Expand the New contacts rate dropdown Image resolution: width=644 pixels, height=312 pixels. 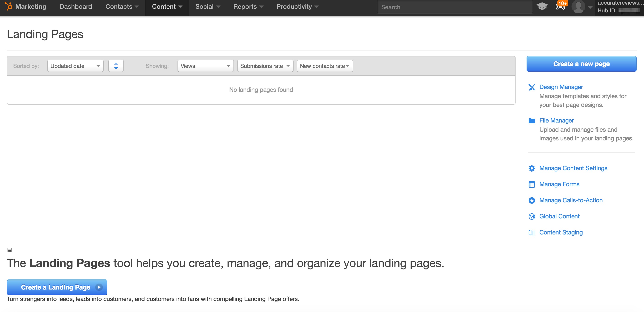325,66
